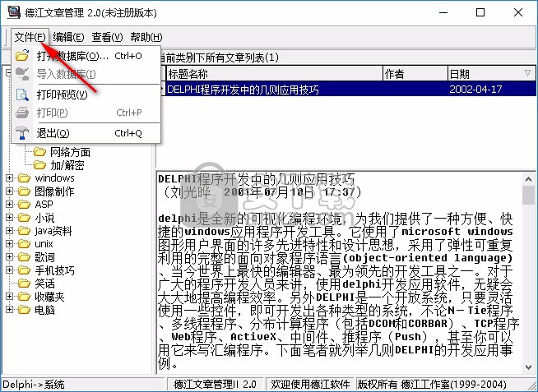Click the application icon in title bar
This screenshot has height=392, width=538.
14,12
